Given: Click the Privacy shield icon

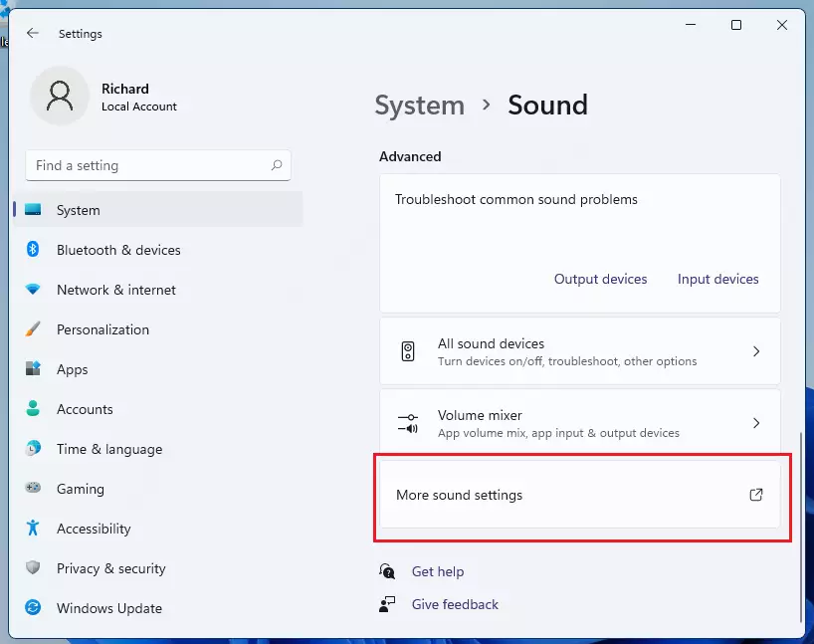Looking at the screenshot, I should pyautogui.click(x=33, y=567).
